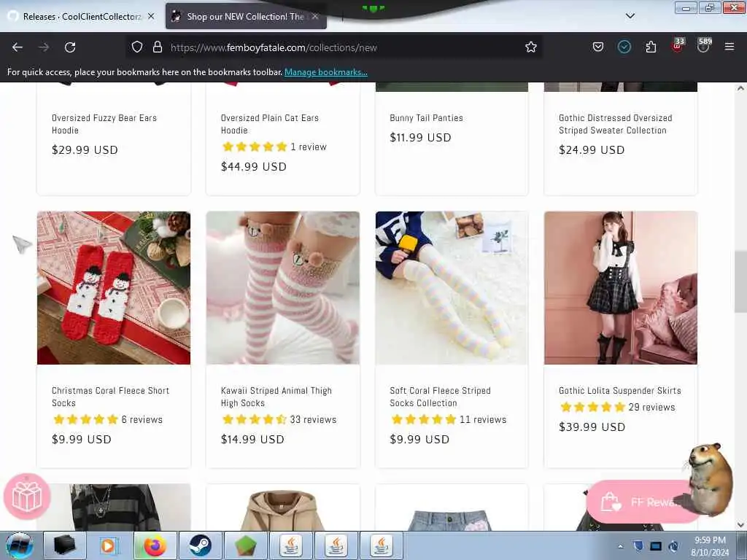Open the power tray icon
This screenshot has width=747, height=560.
(673, 546)
